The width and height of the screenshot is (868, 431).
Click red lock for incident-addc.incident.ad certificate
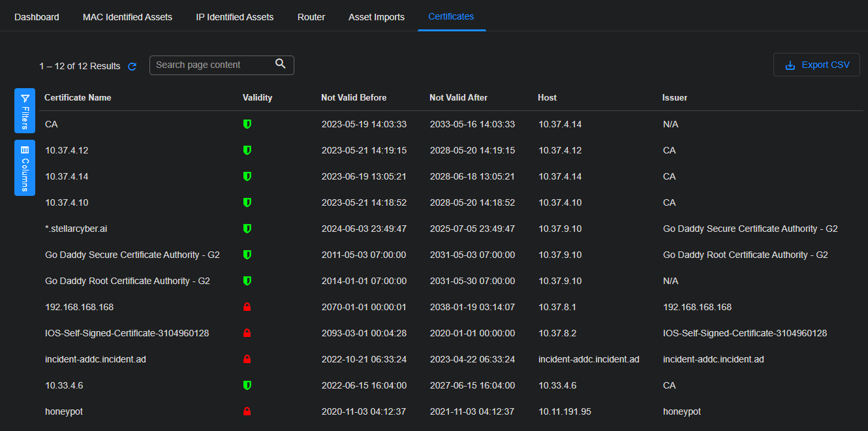click(247, 359)
